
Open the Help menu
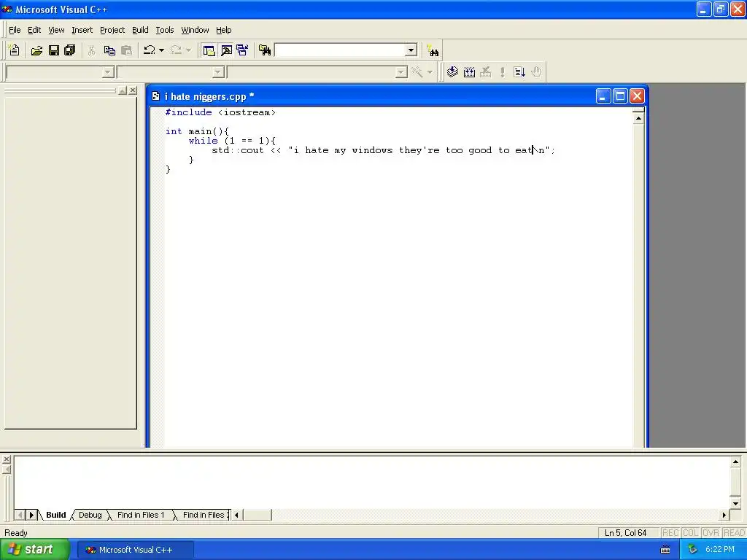(x=223, y=30)
